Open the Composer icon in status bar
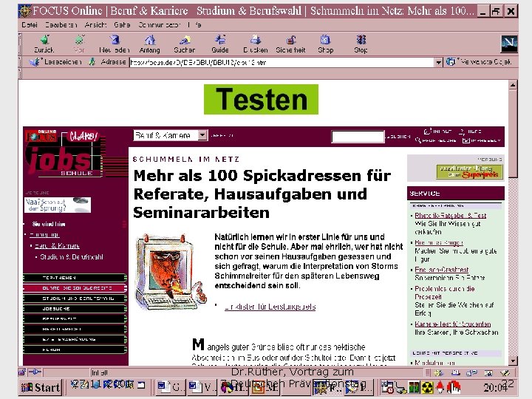This screenshot has width=532, height=399. point(505,373)
